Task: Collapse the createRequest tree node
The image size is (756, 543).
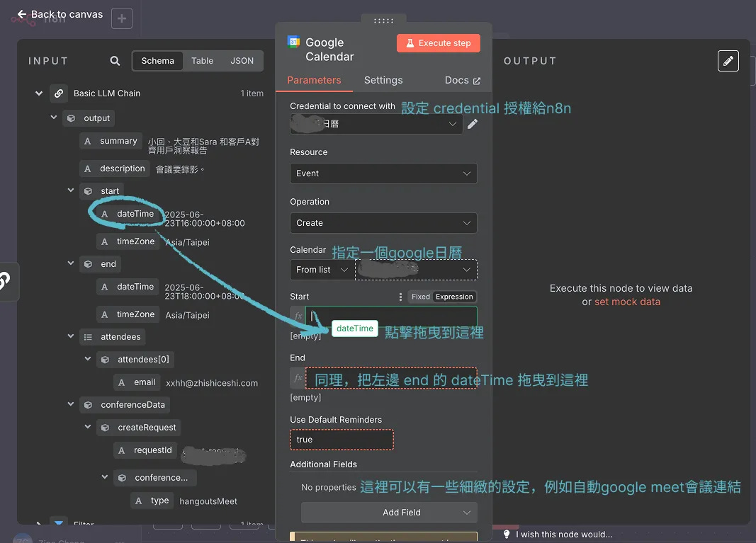Action: tap(88, 427)
